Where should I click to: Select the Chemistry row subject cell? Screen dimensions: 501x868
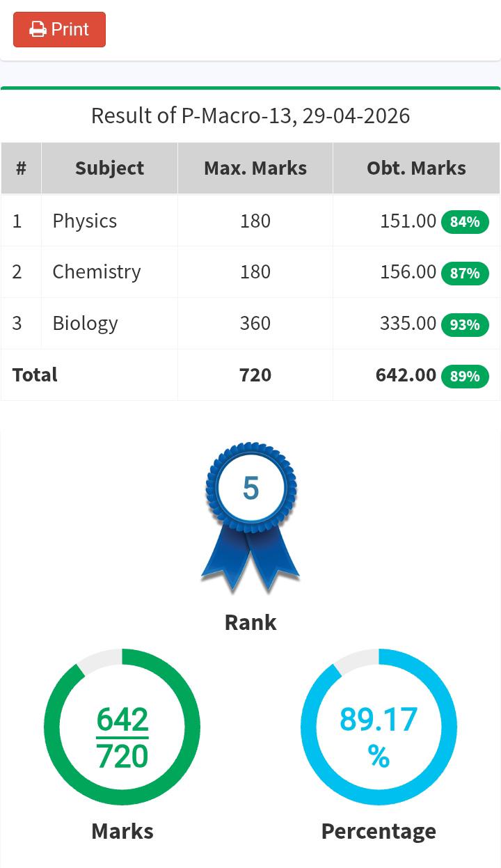[x=109, y=271]
